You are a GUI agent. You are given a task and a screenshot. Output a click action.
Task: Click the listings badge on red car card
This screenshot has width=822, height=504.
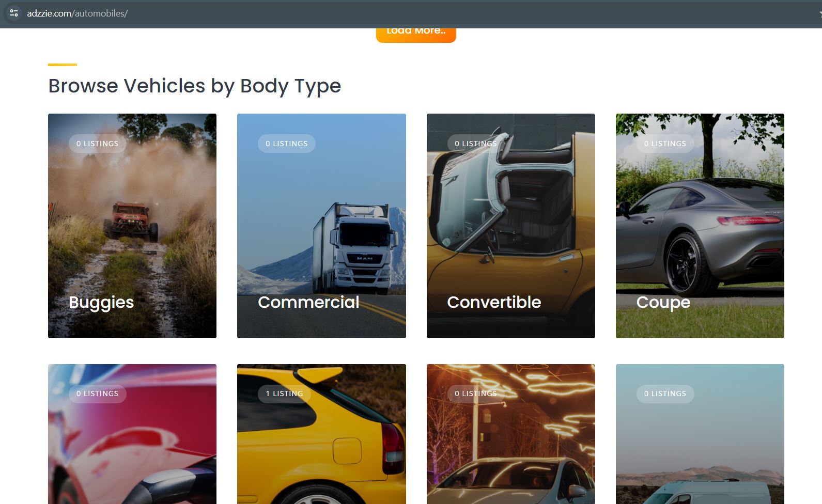pos(97,393)
